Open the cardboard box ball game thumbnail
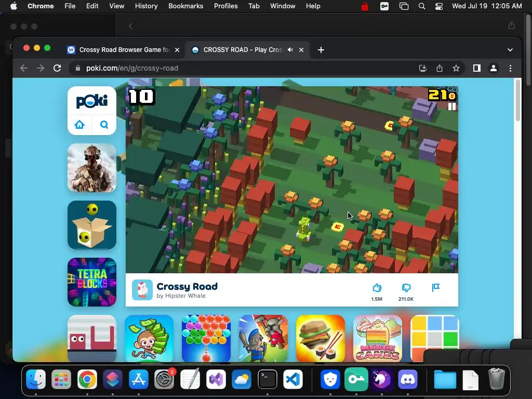532x399 pixels. [92, 225]
